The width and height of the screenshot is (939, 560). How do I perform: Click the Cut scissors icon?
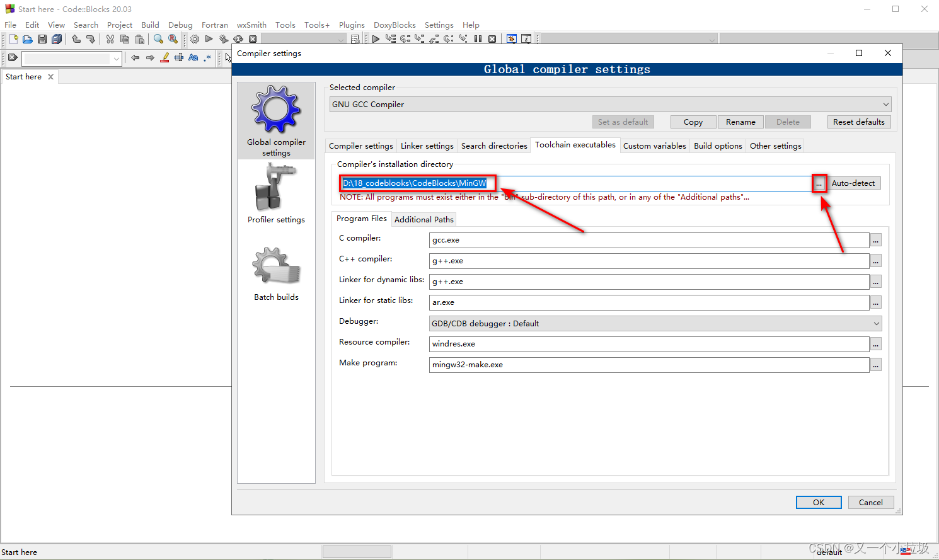(x=110, y=39)
